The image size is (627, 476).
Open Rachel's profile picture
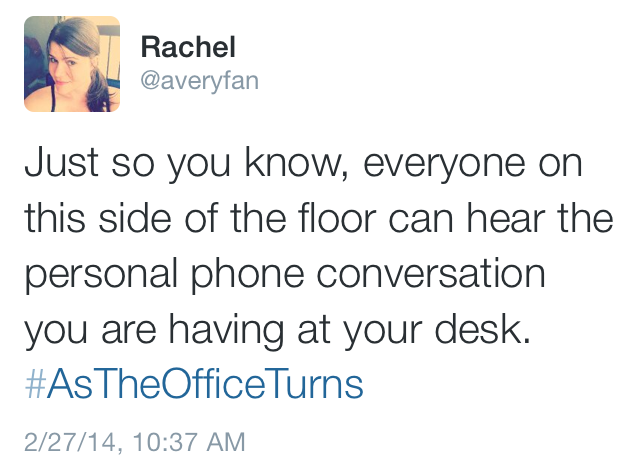[x=72, y=64]
